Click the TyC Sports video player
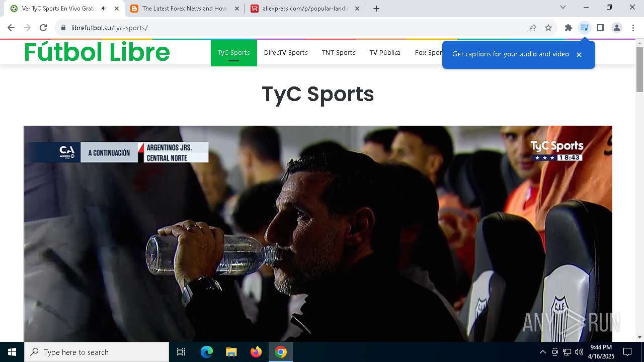This screenshot has height=362, width=644. click(318, 234)
